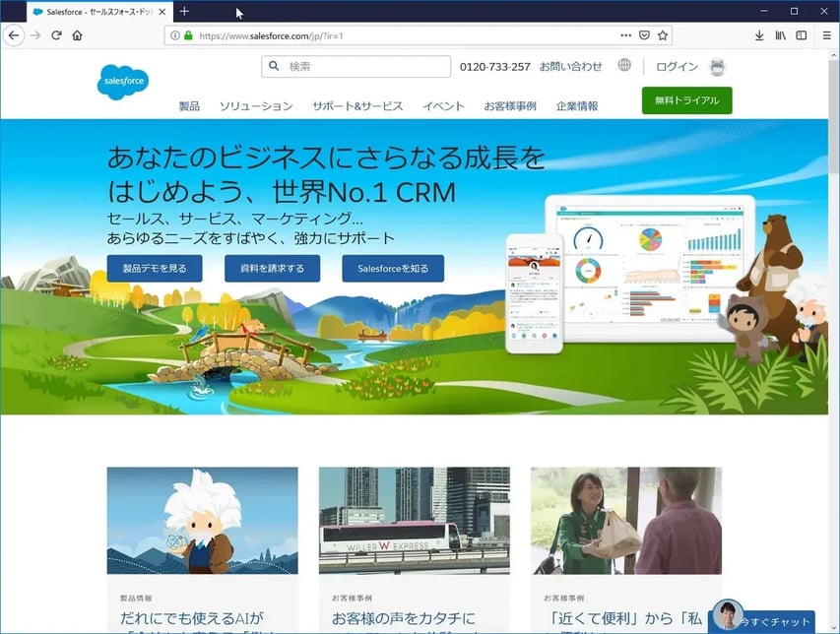Image resolution: width=840 pixels, height=634 pixels.
Task: Click the ログイン link
Action: click(x=678, y=66)
